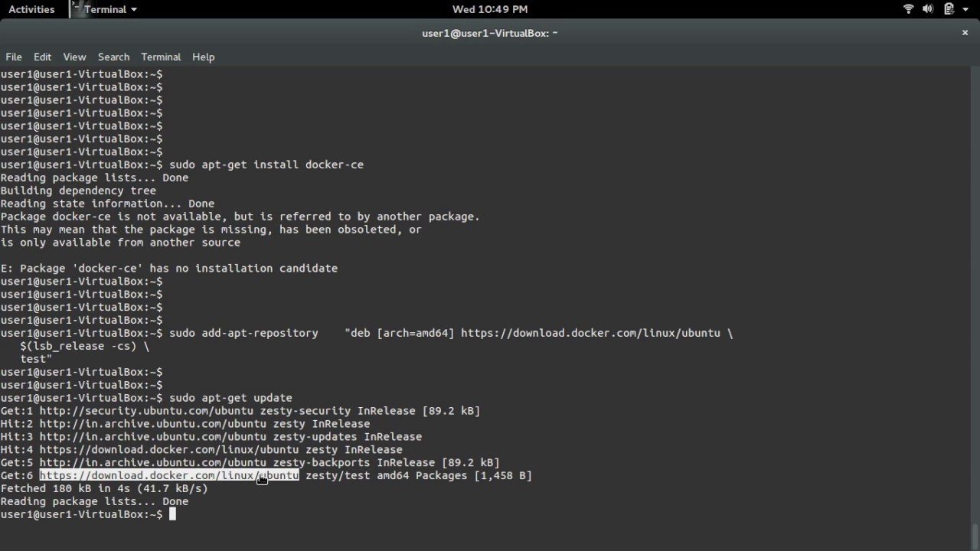Image resolution: width=980 pixels, height=551 pixels.
Task: Open the Terminal menu in menu bar
Action: (161, 57)
